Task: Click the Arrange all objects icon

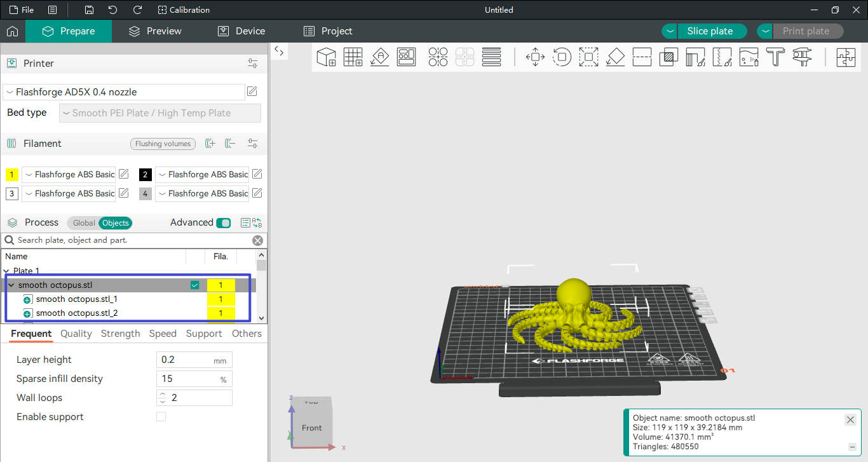Action: 407,57
